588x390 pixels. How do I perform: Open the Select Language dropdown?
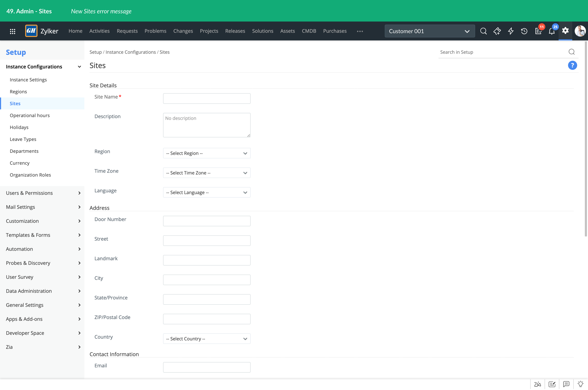click(207, 193)
